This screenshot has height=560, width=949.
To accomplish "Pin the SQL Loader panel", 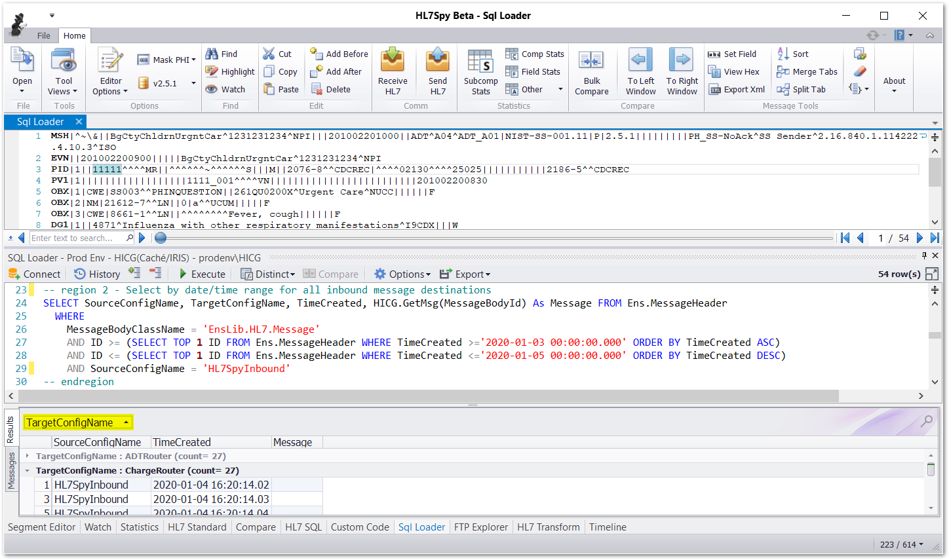I will pyautogui.click(x=924, y=255).
